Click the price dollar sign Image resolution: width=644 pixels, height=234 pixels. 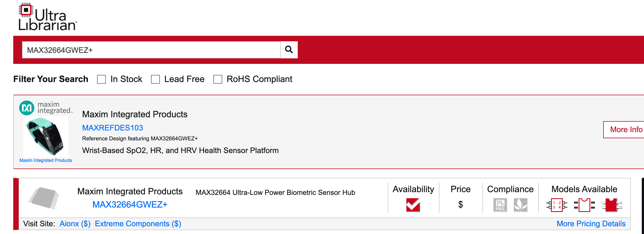tap(460, 205)
